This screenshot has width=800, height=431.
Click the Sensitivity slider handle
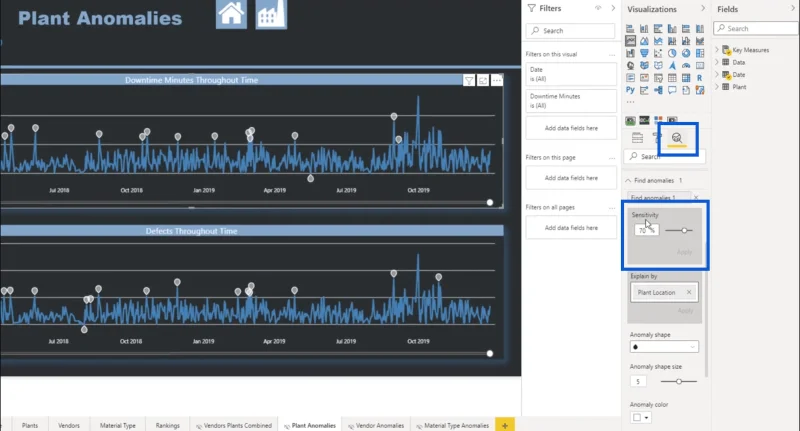(x=684, y=231)
